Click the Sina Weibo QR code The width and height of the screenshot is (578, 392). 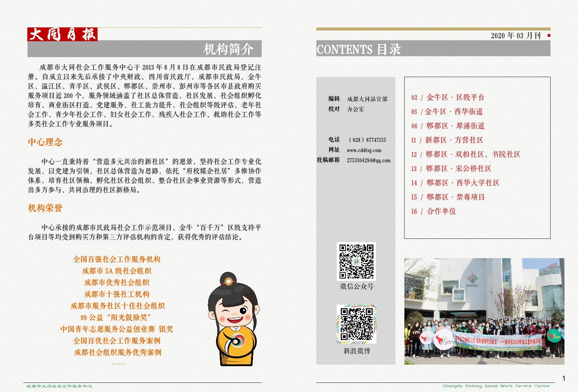356,324
